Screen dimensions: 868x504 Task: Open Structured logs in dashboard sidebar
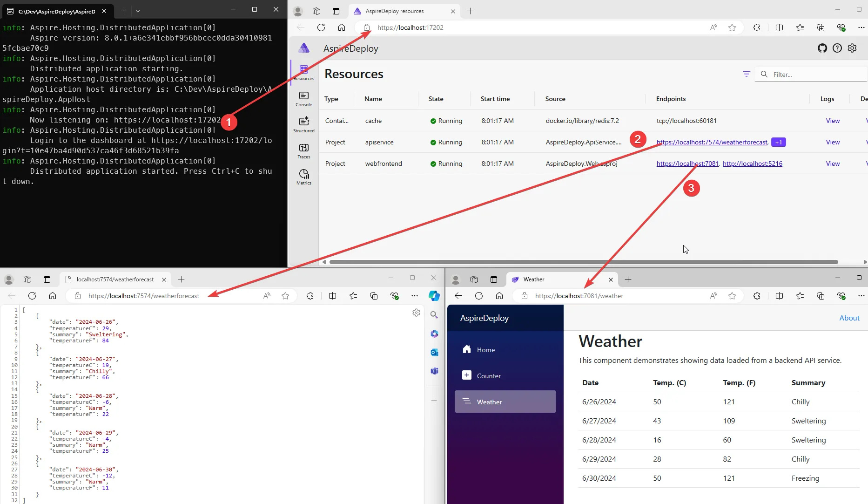tap(304, 125)
